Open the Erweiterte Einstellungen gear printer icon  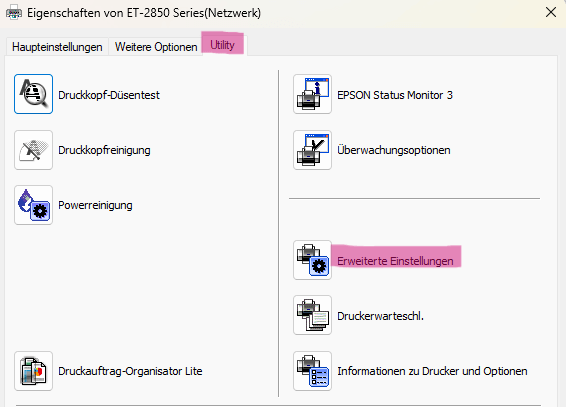(313, 260)
